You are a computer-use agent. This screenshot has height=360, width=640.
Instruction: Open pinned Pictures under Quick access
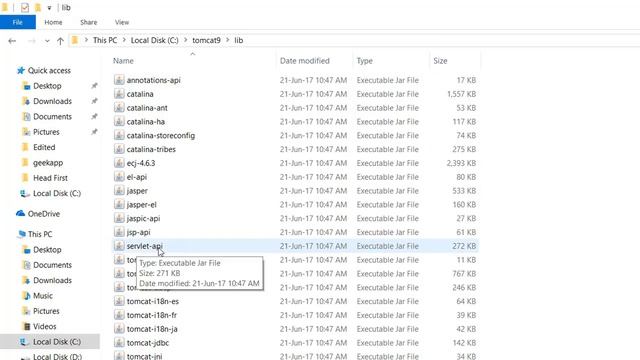coord(46,132)
